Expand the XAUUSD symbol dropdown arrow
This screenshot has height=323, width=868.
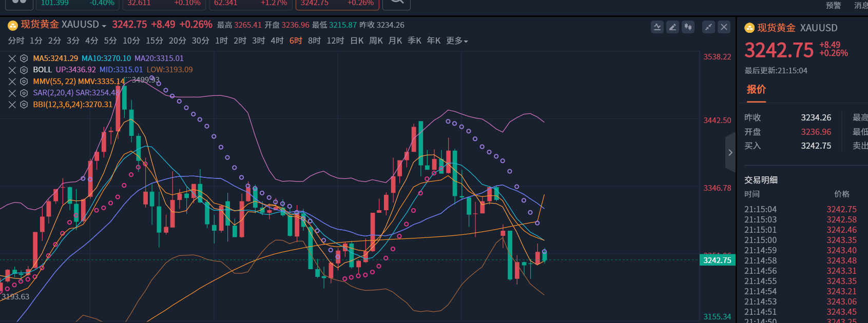point(104,26)
